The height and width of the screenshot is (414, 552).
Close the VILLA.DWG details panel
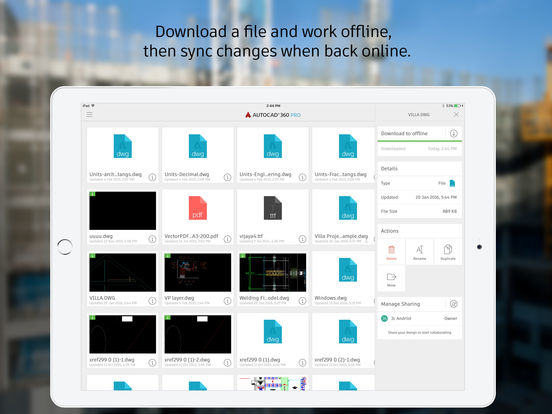pos(456,115)
